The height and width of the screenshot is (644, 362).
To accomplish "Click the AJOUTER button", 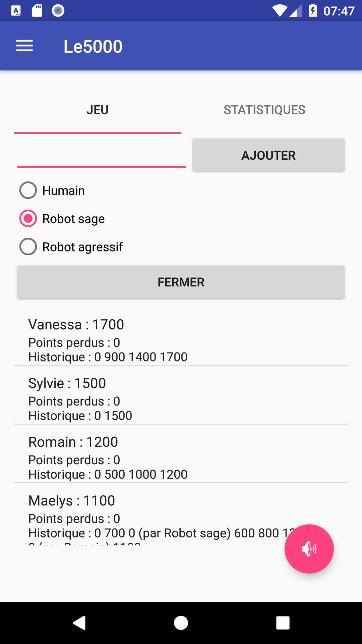I will pyautogui.click(x=268, y=155).
